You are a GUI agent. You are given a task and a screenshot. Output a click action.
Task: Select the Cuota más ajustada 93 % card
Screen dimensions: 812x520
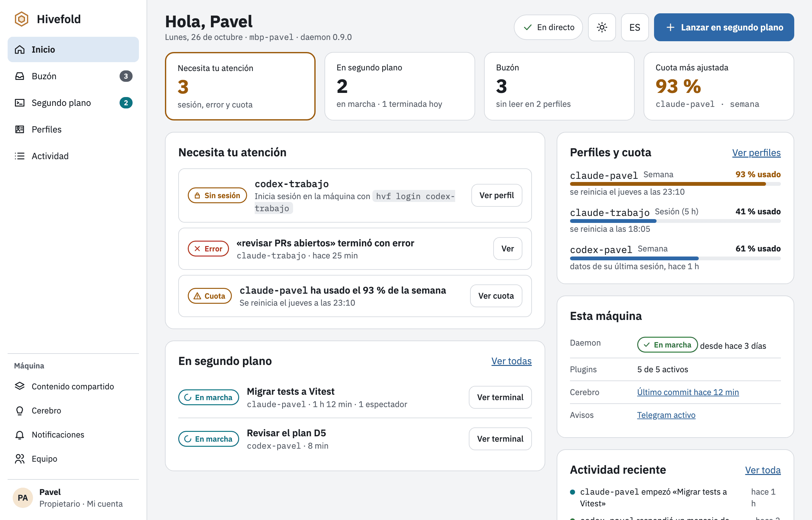(x=718, y=87)
